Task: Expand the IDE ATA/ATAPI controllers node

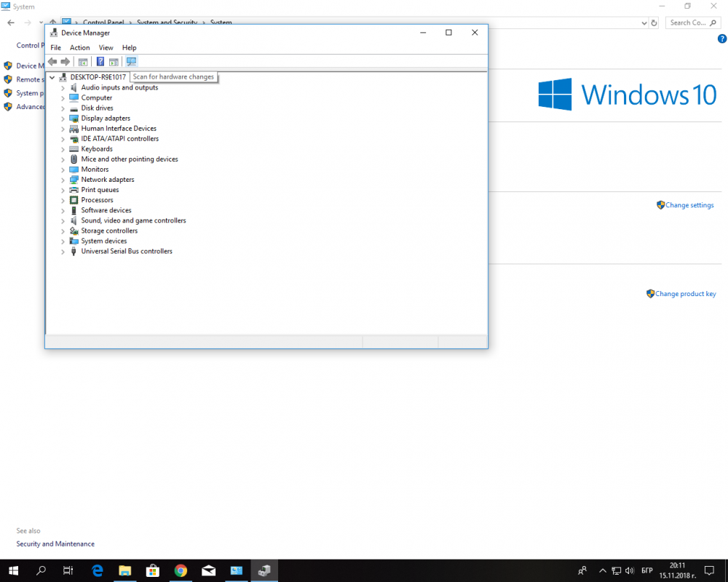Action: pyautogui.click(x=63, y=139)
